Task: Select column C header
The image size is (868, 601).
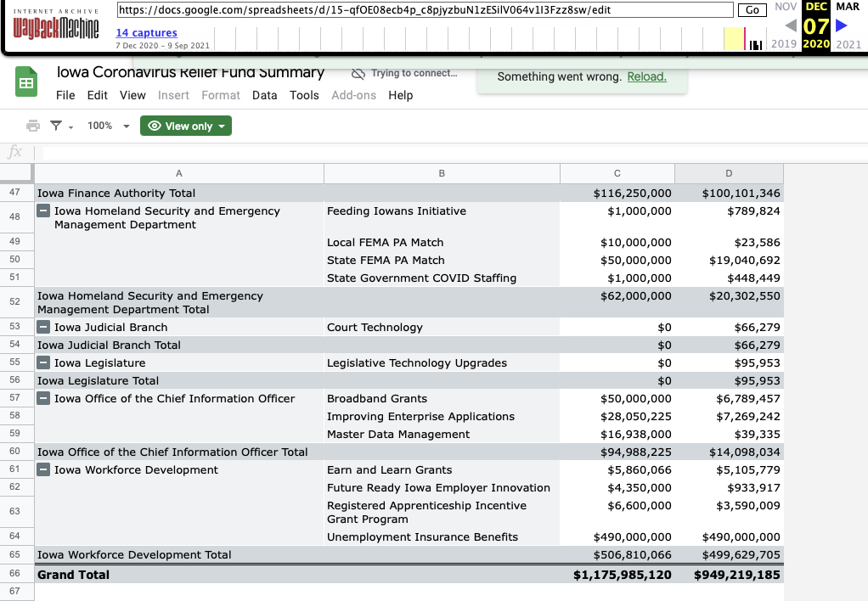Action: pos(617,173)
